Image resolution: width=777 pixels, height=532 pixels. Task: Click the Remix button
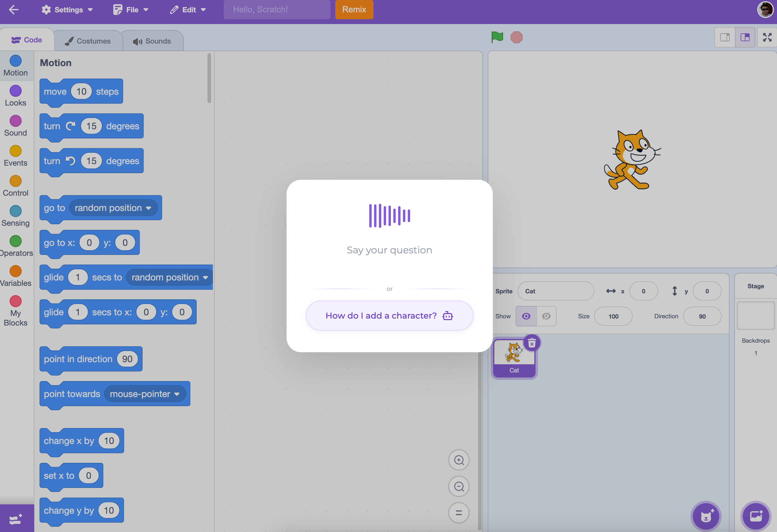354,10
